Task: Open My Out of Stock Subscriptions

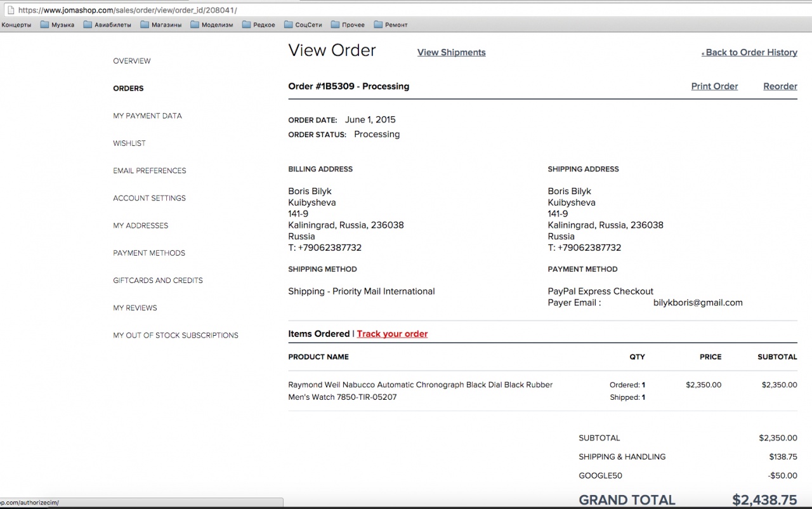Action: point(176,335)
